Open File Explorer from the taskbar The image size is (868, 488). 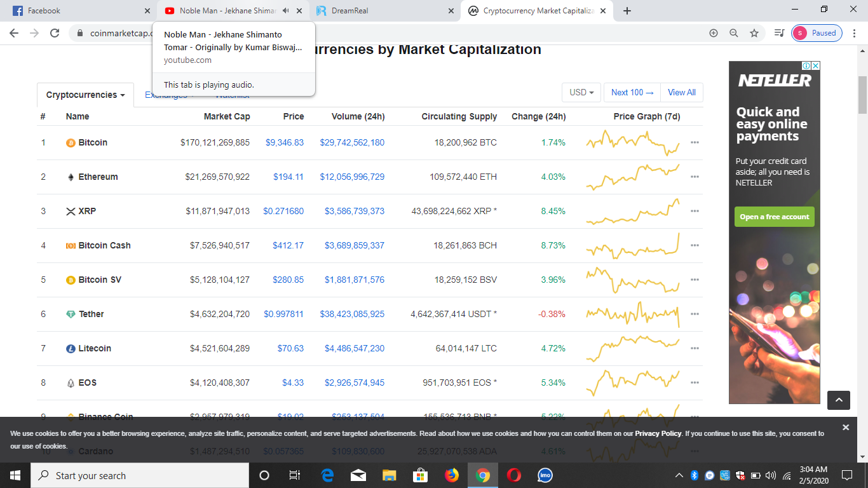(x=390, y=475)
